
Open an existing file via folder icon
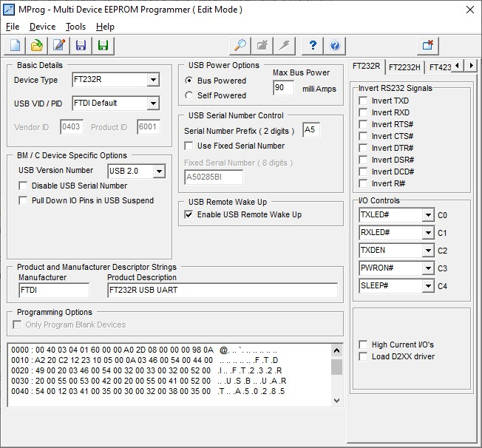pyautogui.click(x=37, y=46)
